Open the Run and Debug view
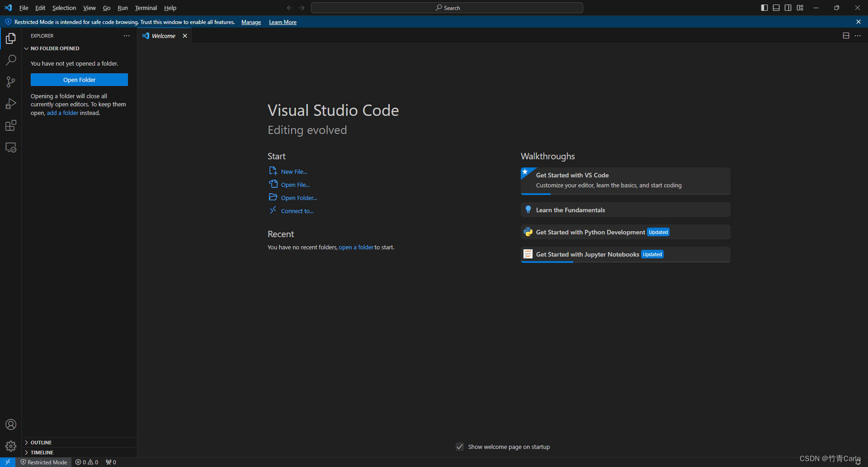 click(11, 104)
